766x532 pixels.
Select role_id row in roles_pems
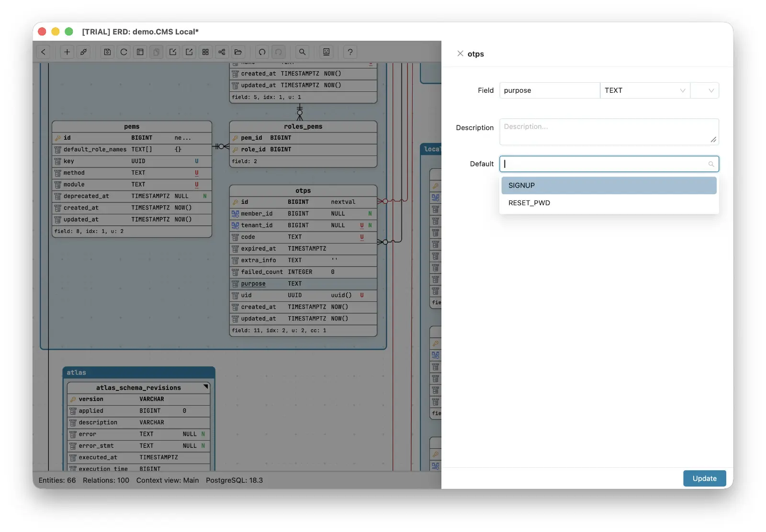tap(303, 149)
